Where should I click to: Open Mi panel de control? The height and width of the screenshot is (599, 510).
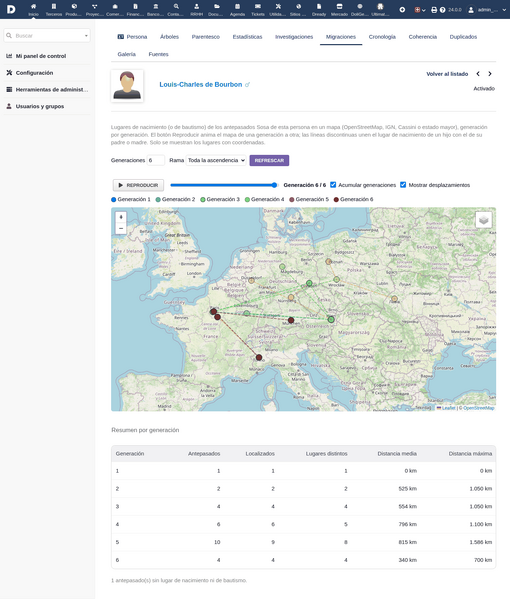[x=41, y=56]
